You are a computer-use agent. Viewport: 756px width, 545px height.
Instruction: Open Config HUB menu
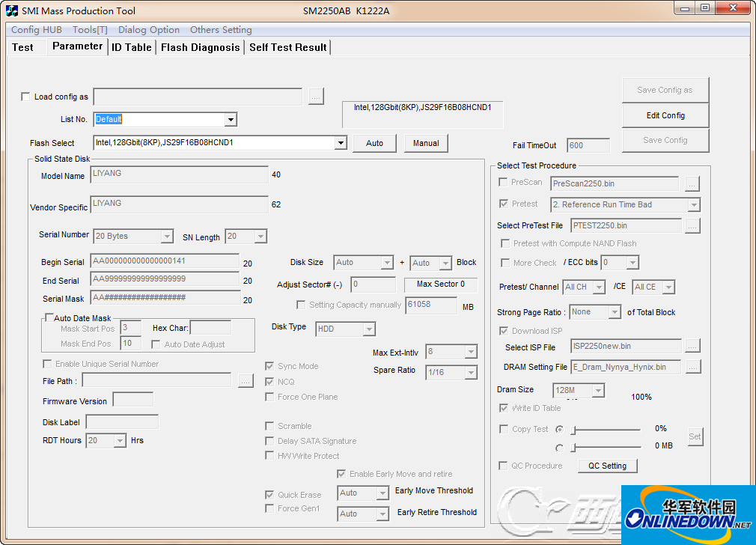[37, 30]
